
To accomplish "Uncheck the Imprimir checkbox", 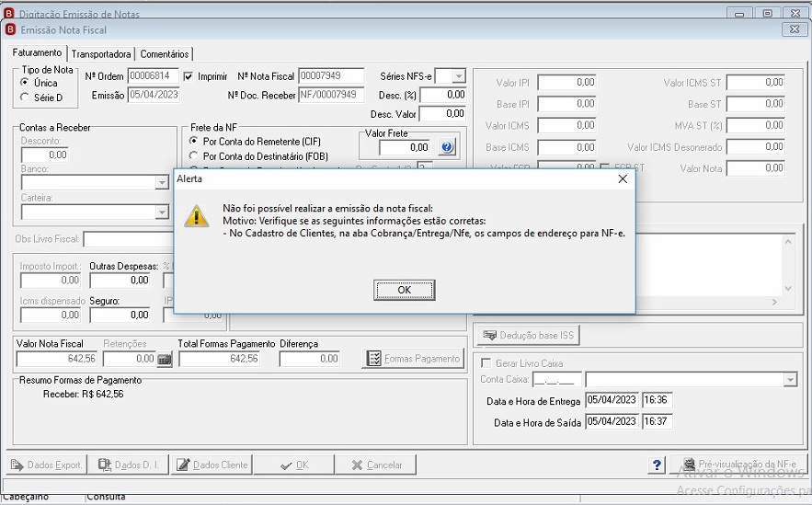I will (188, 76).
